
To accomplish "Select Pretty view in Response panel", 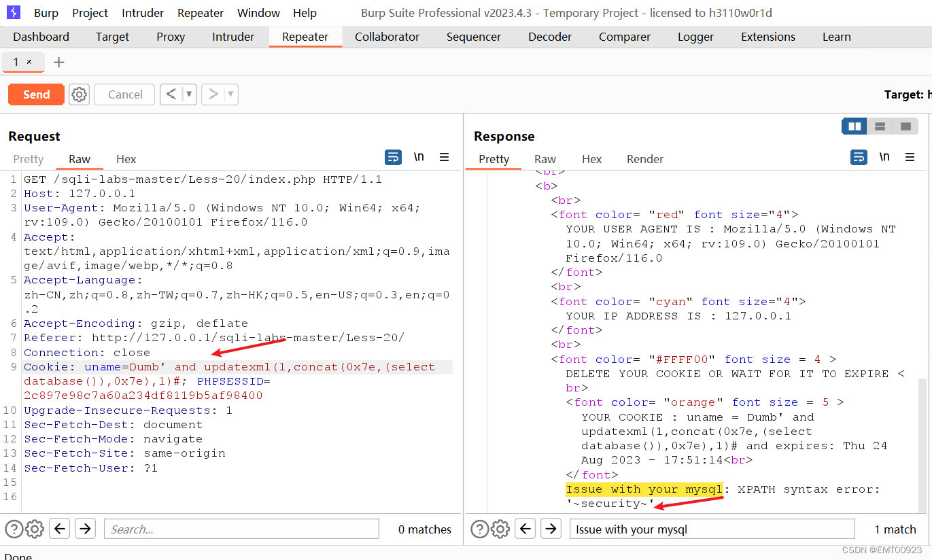I will click(x=494, y=159).
